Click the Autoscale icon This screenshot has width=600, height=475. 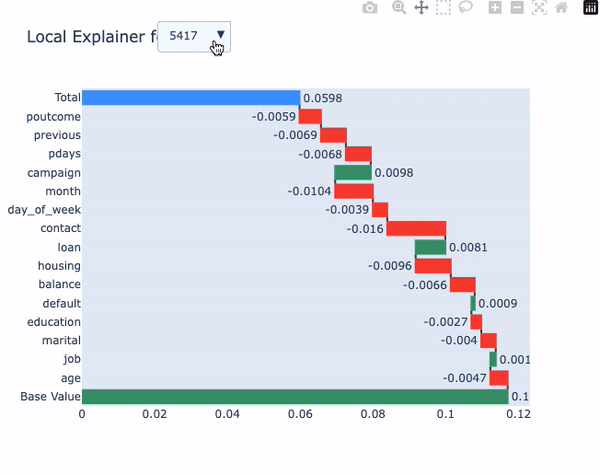pos(539,8)
